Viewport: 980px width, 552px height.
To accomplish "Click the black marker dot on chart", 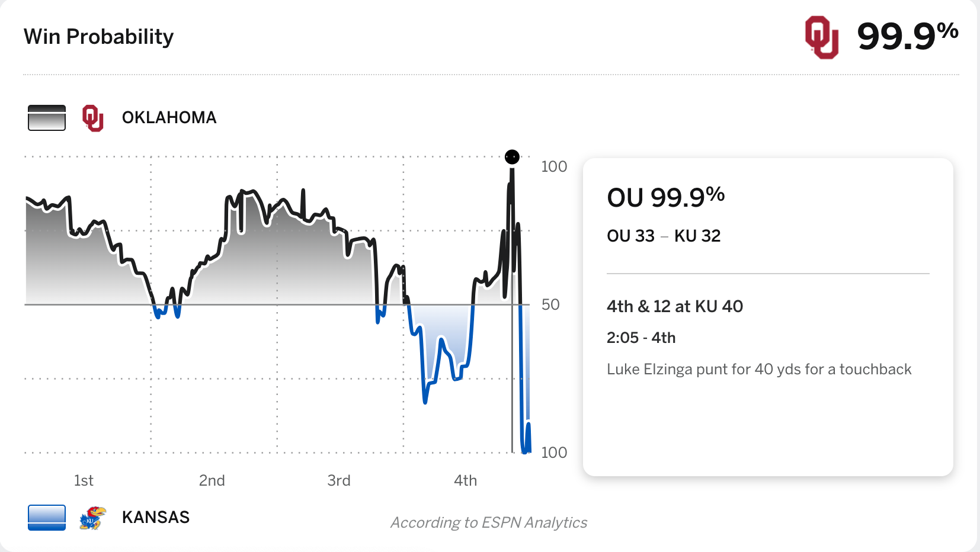I will 512,157.
